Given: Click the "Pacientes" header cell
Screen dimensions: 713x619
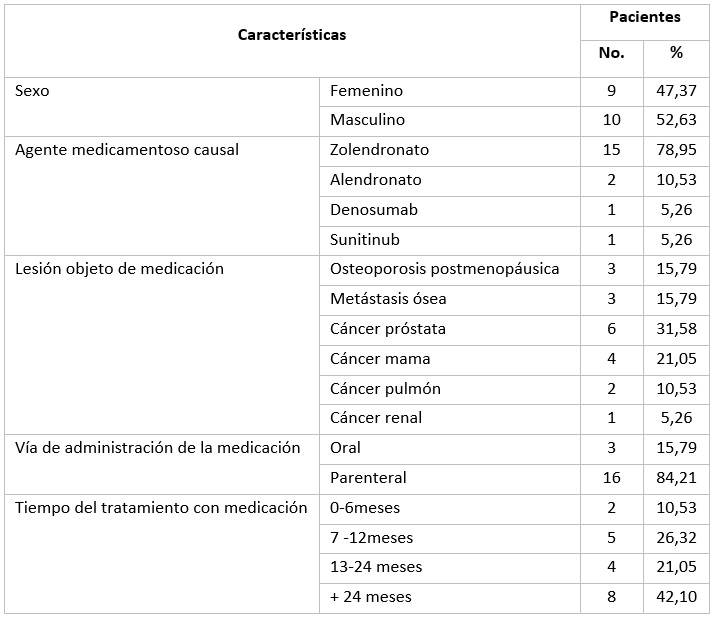Looking at the screenshot, I should [645, 17].
